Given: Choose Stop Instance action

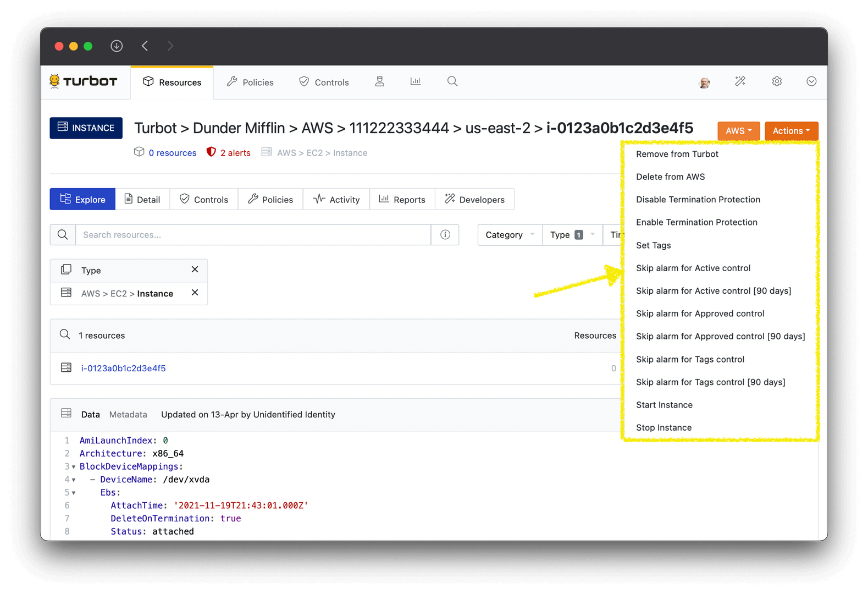Looking at the screenshot, I should click(664, 428).
